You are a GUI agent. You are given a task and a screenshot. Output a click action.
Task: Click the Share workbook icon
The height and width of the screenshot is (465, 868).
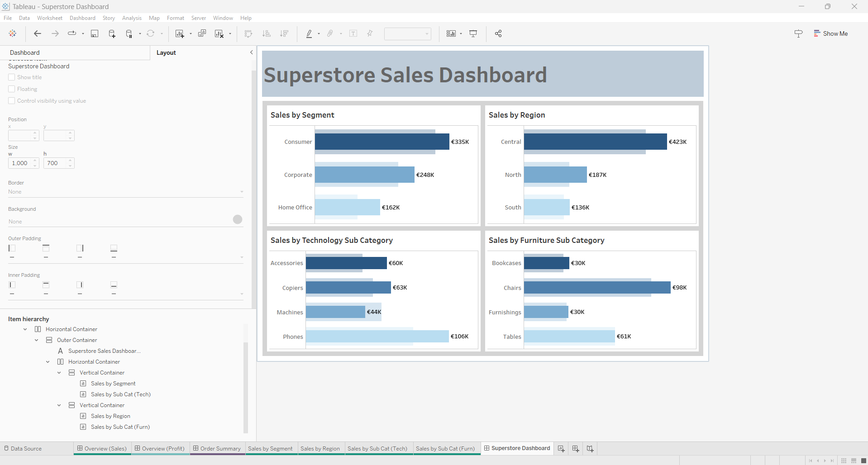[x=498, y=33]
